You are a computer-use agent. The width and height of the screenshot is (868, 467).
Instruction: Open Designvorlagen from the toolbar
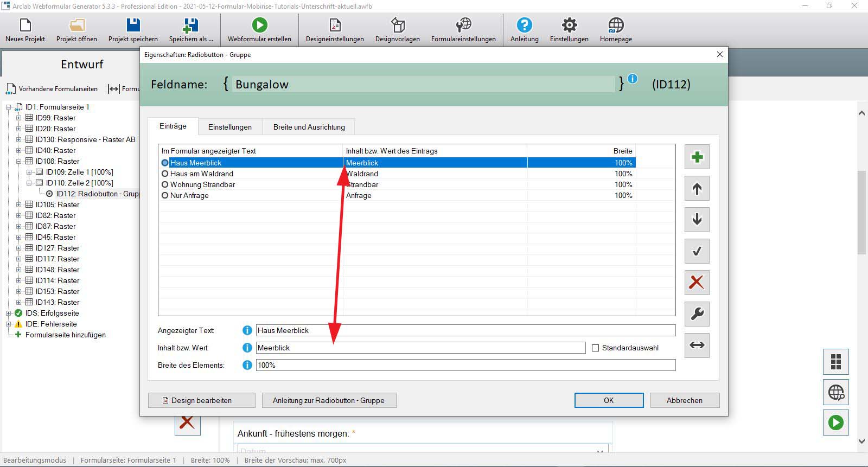tap(397, 30)
